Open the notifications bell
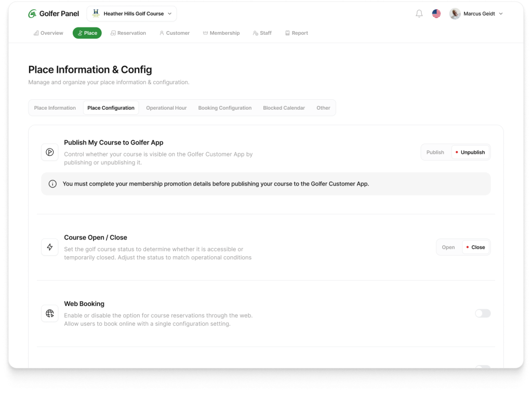 [419, 14]
